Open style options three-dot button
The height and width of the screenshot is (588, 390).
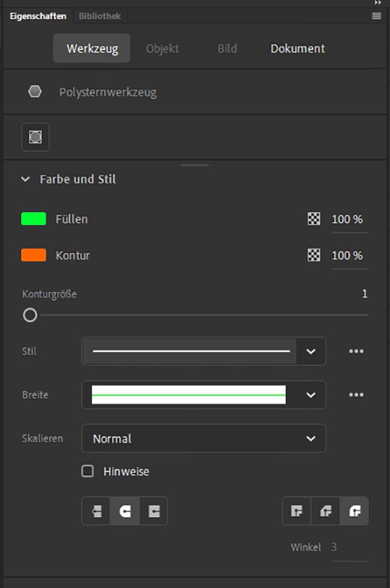click(x=356, y=351)
